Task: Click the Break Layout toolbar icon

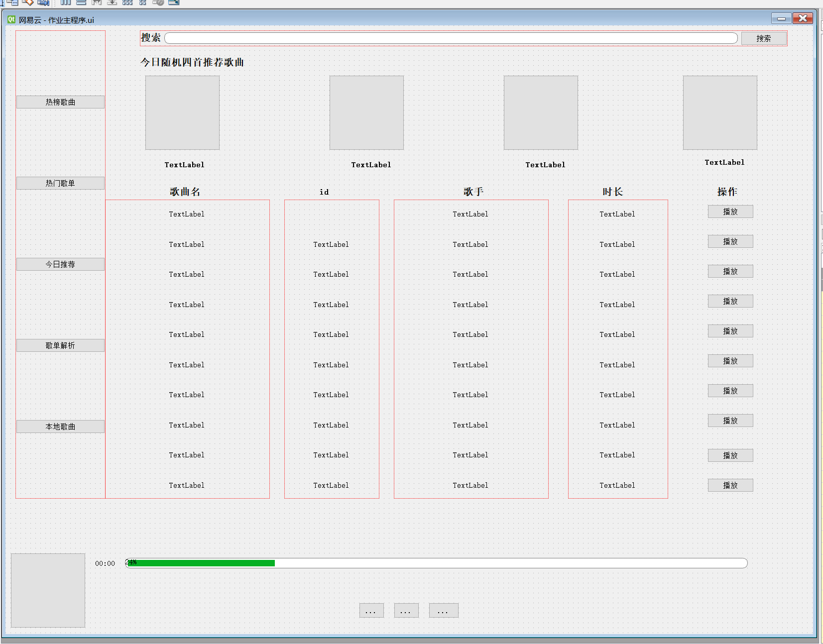Action: 159,3
